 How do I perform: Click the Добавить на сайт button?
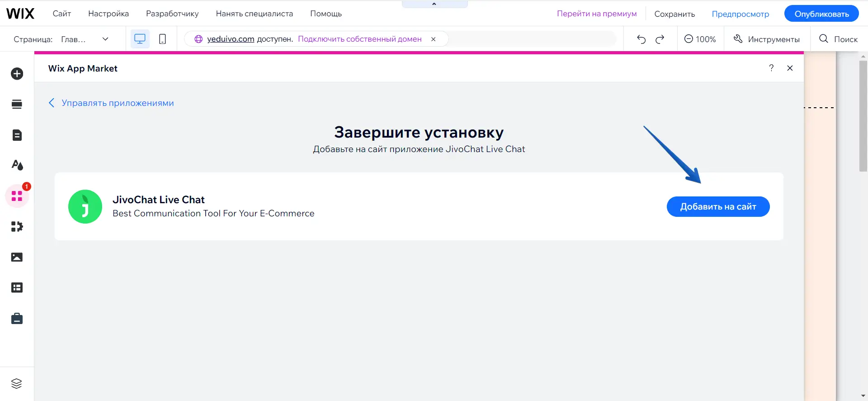tap(718, 207)
